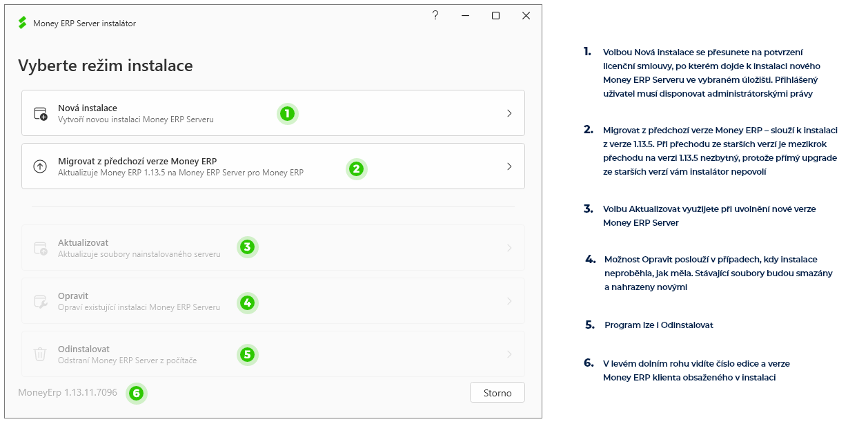Click note starting 'Volbu Aktualizovat využijete'
868x424 pixels.
point(710,216)
